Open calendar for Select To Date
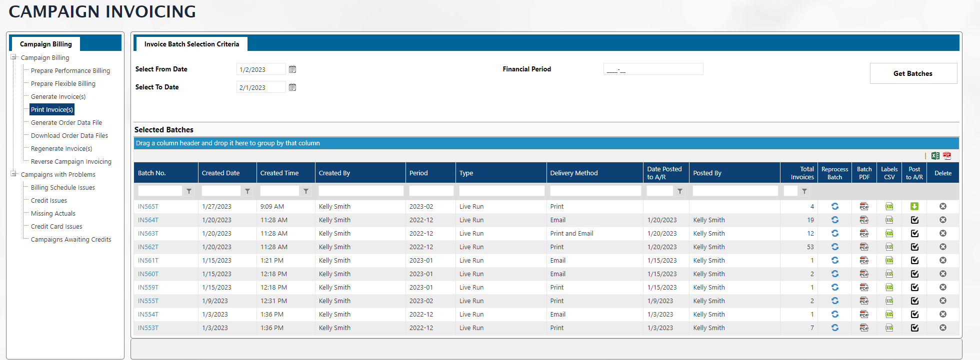980x360 pixels. (x=292, y=87)
